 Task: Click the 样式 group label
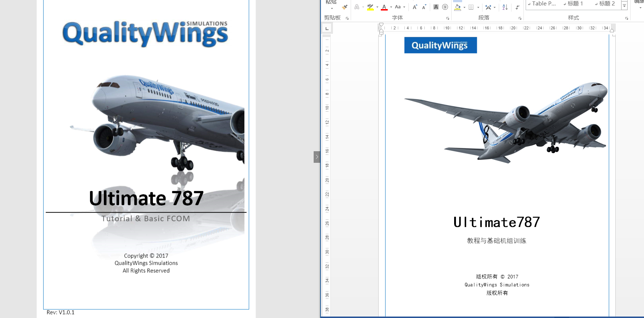click(x=574, y=18)
